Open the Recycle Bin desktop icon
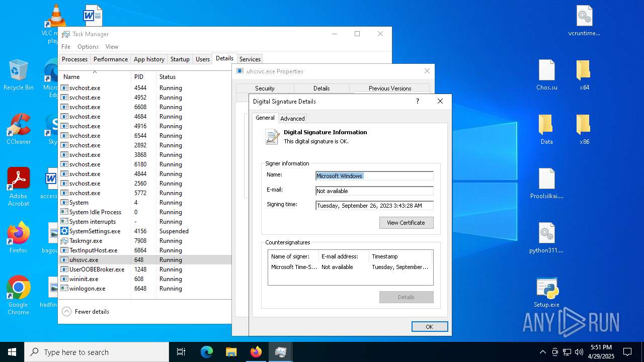This screenshot has height=362, width=644. pos(18,75)
